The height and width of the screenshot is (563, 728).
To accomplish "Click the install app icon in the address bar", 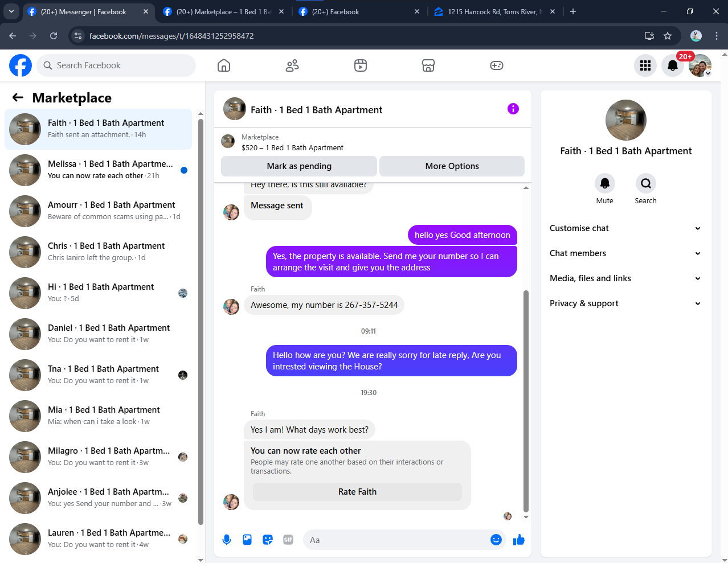I will pos(649,36).
